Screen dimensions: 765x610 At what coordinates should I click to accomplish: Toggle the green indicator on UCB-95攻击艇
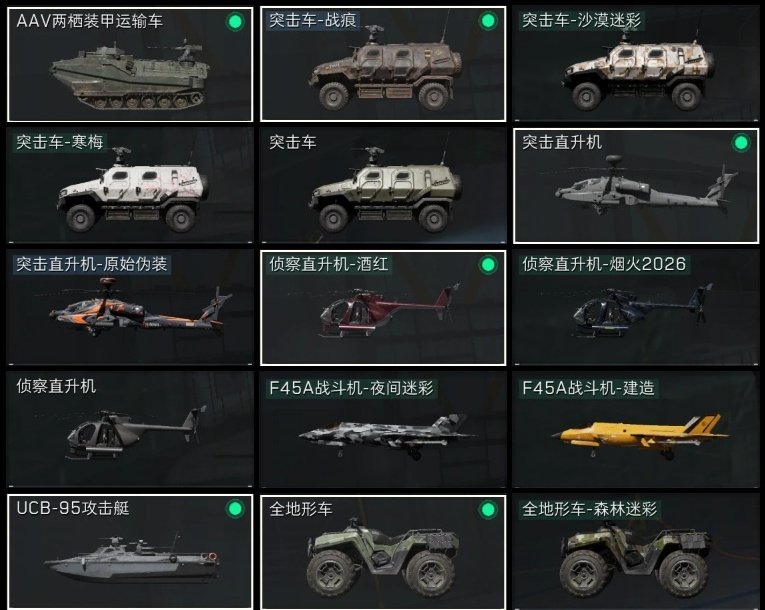coord(235,509)
